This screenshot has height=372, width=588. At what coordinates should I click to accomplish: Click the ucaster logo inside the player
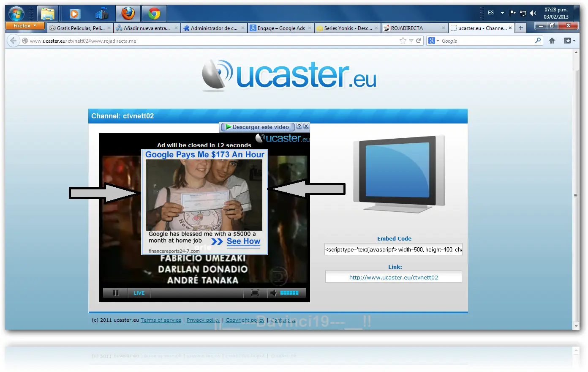283,138
